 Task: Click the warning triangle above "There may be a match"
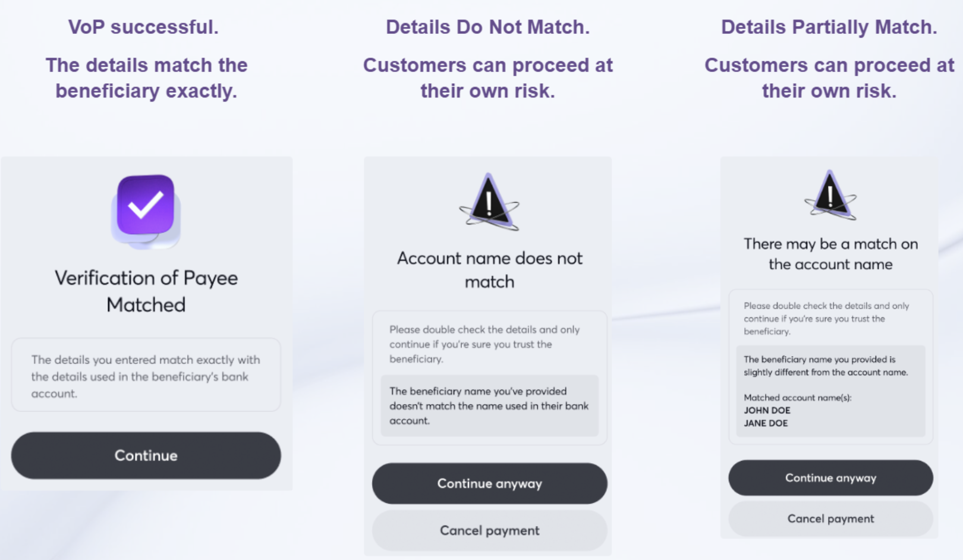(x=830, y=195)
